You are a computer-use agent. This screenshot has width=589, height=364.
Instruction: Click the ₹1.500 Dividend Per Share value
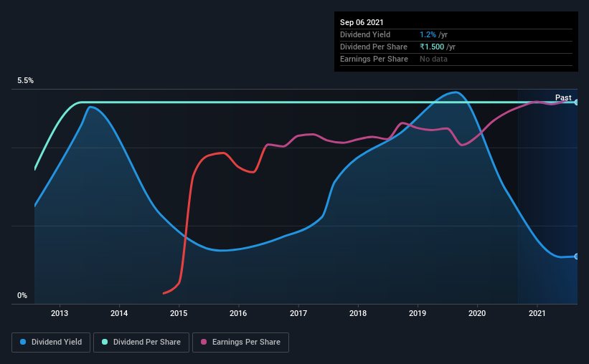tap(432, 47)
